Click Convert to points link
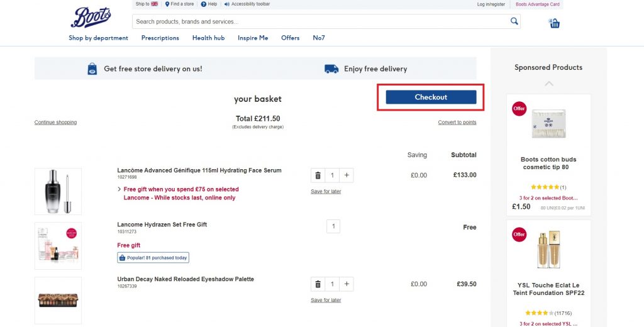 (x=457, y=123)
